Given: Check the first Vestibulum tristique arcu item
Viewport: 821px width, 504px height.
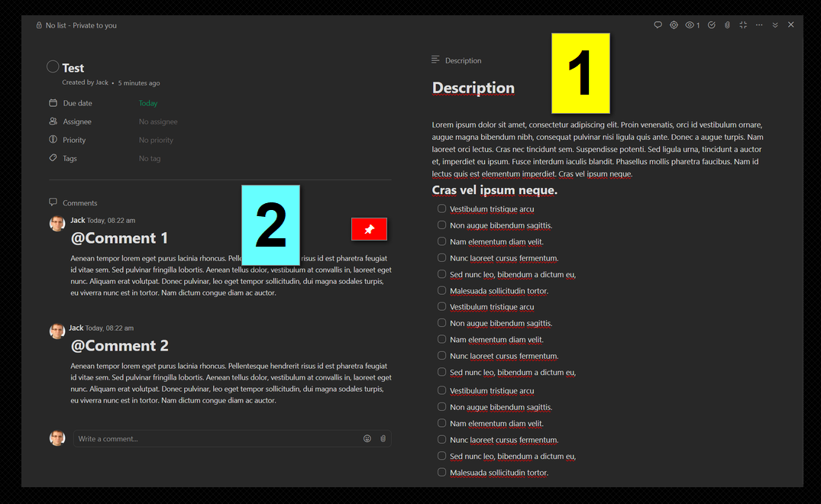Looking at the screenshot, I should tap(441, 208).
